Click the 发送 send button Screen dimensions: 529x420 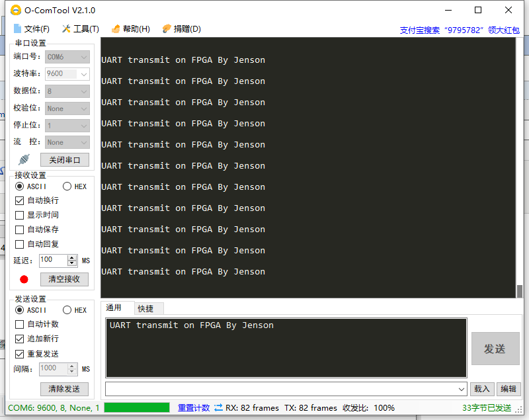click(x=495, y=349)
